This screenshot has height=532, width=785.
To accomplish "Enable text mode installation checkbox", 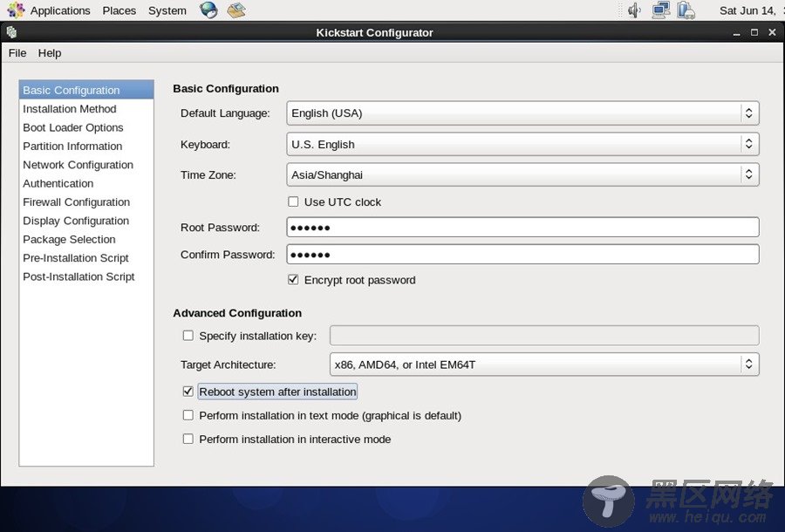I will click(188, 415).
